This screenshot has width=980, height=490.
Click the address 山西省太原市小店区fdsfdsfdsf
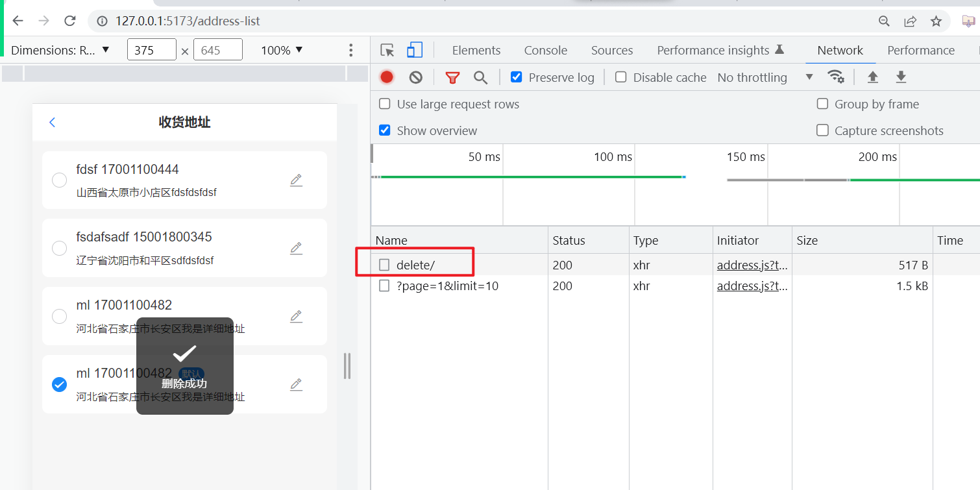coord(147,192)
